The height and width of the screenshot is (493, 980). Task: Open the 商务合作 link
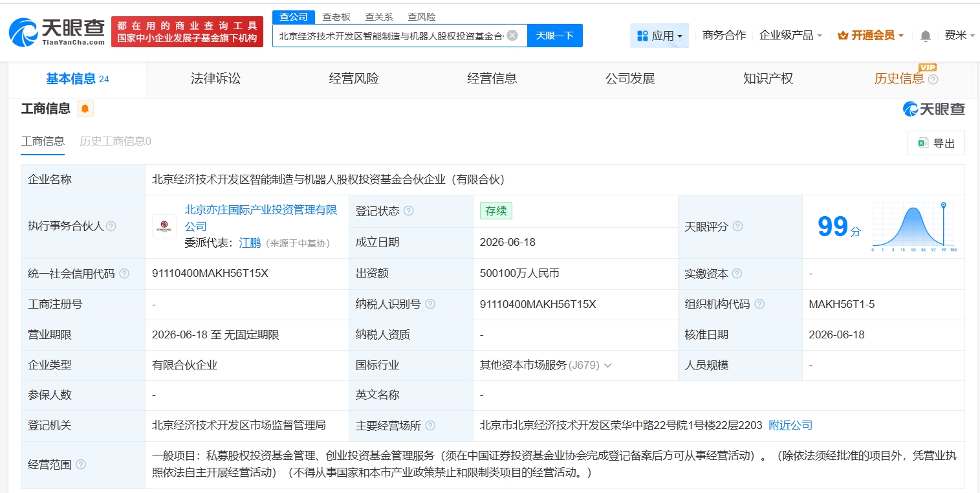pos(724,36)
